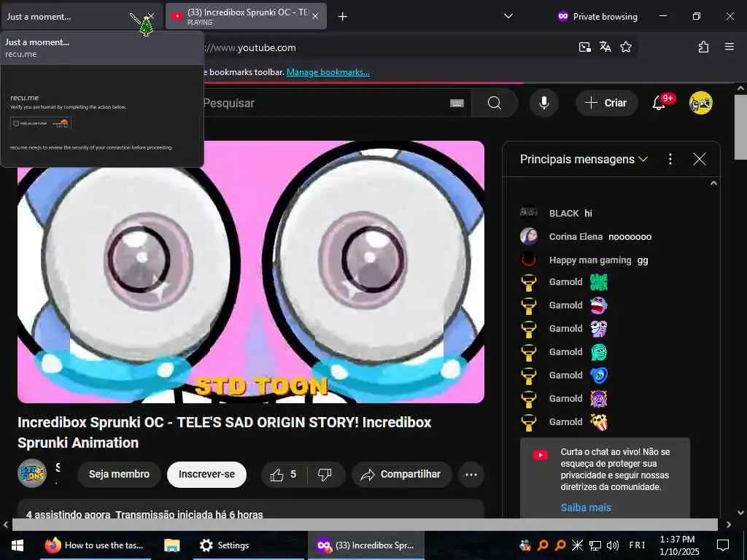Screen dimensions: 747x560
Task: Click Saiba mais link in chat notice
Action: tap(586, 507)
